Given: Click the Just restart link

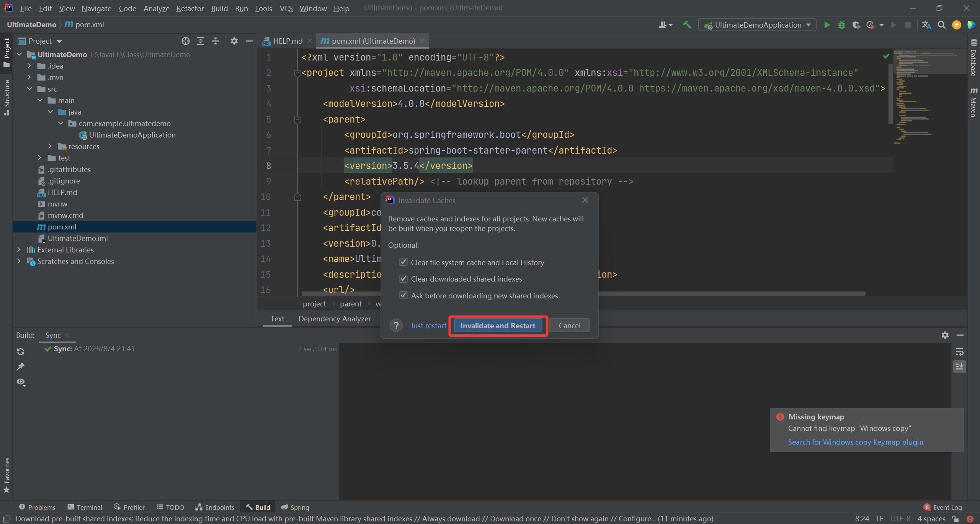Looking at the screenshot, I should click(x=428, y=326).
